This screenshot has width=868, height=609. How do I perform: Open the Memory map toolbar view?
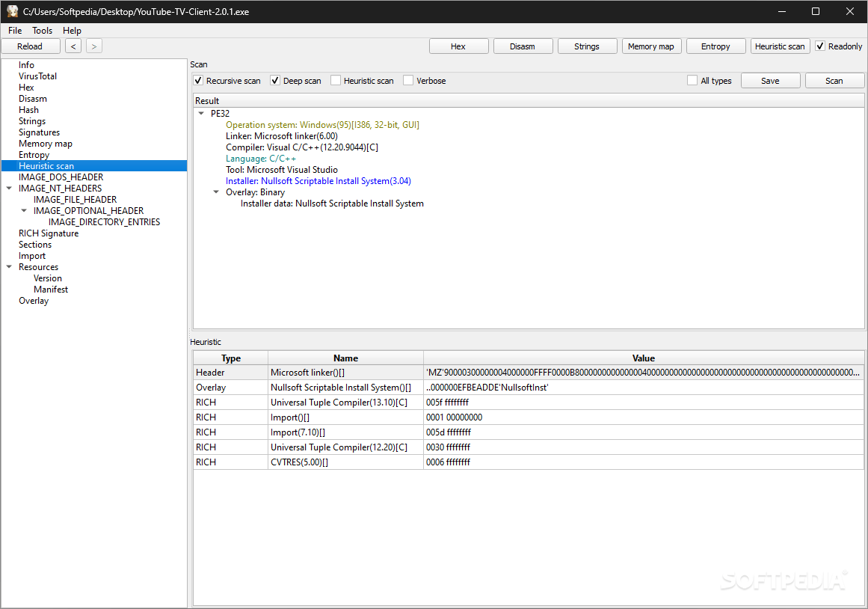tap(651, 46)
